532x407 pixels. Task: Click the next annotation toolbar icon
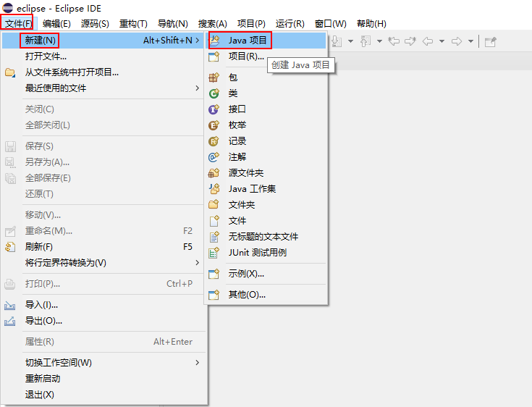[336, 41]
